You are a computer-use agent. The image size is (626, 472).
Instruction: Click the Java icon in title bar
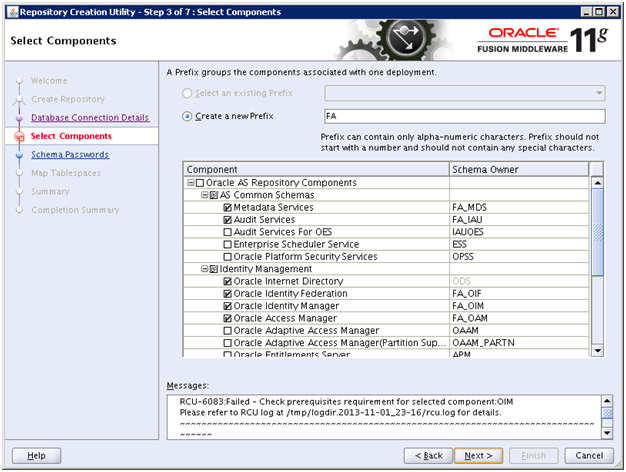[x=13, y=12]
